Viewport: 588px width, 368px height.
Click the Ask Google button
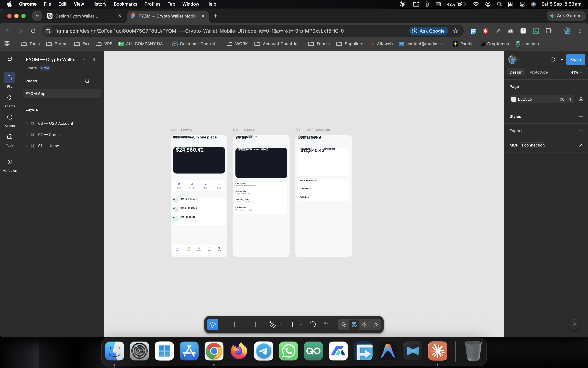tap(429, 31)
